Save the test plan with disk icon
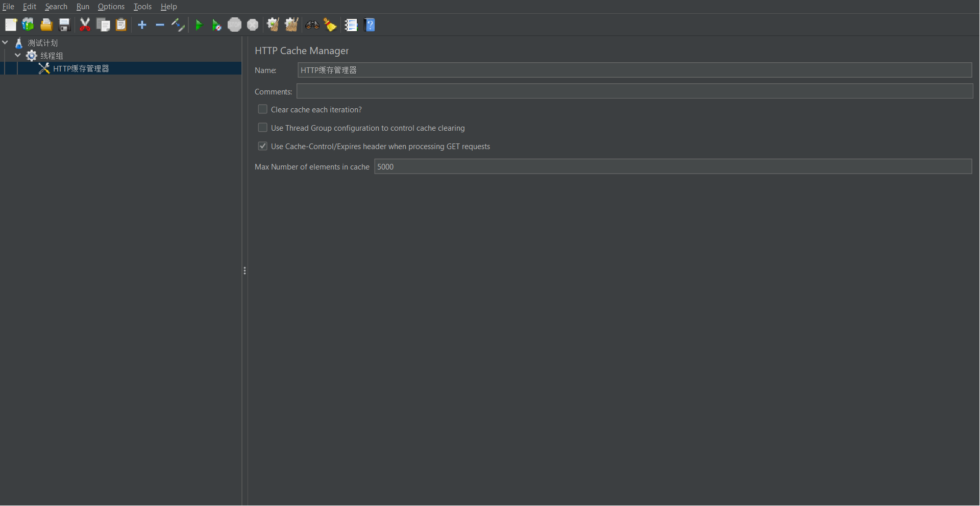Image resolution: width=980 pixels, height=506 pixels. point(64,25)
